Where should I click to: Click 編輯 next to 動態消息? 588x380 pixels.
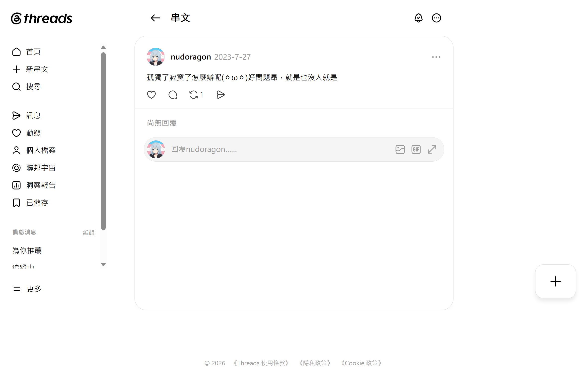click(89, 233)
